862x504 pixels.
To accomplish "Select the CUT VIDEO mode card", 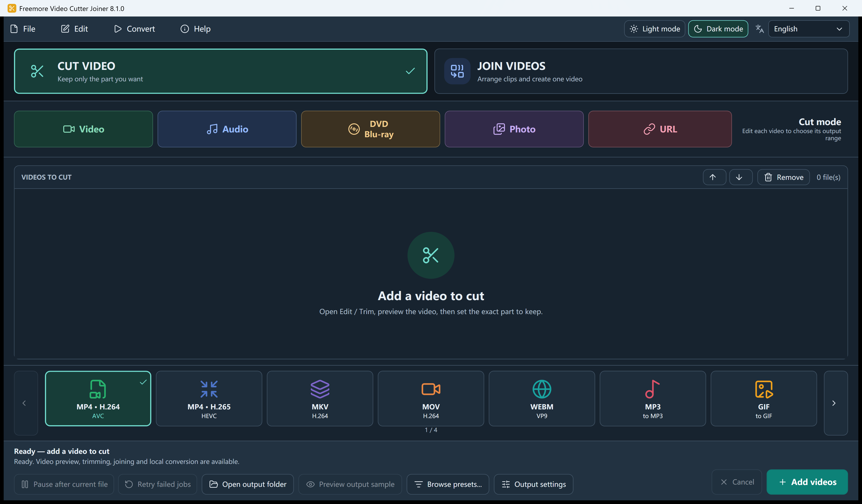I will 221,71.
